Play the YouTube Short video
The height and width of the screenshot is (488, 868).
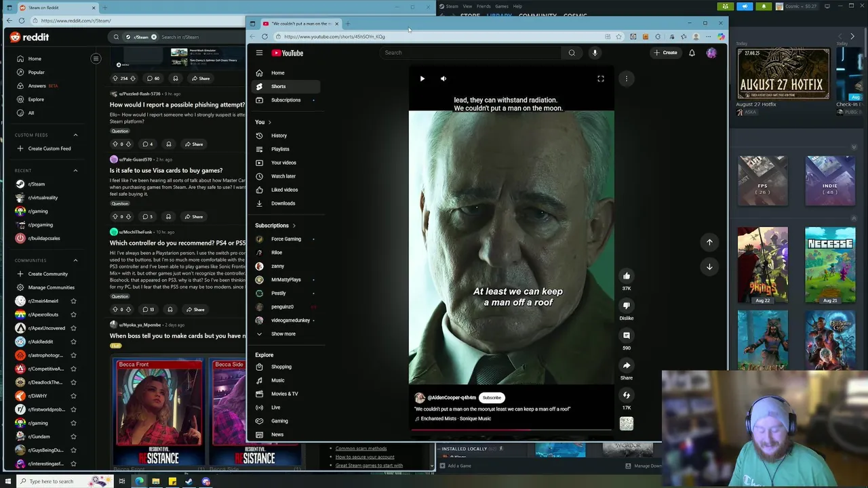tap(422, 79)
